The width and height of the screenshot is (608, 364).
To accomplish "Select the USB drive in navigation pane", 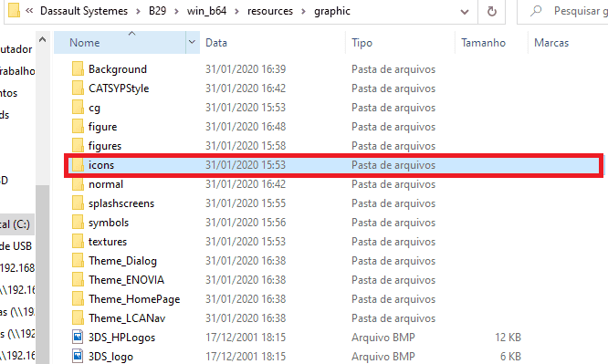I will [x=16, y=245].
